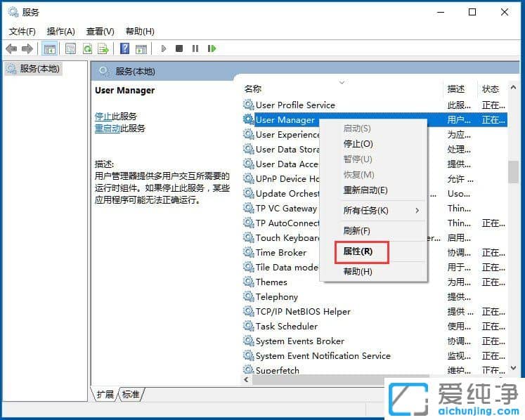The image size is (525, 420).
Task: Switch to the 标准 tab
Action: click(131, 395)
